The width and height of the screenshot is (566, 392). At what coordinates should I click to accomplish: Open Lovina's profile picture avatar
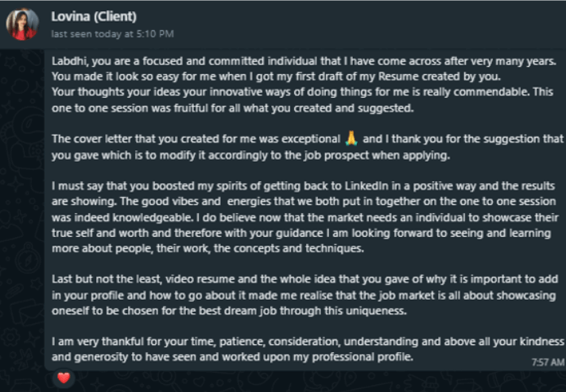21,24
